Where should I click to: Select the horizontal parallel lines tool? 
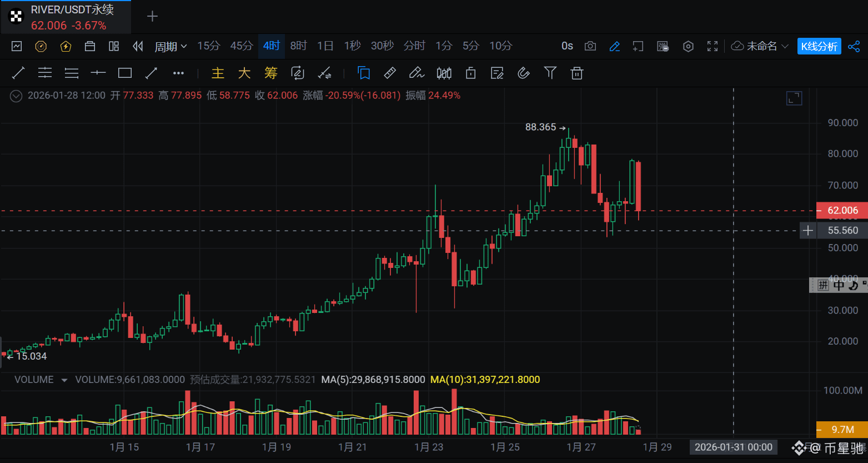(x=45, y=73)
